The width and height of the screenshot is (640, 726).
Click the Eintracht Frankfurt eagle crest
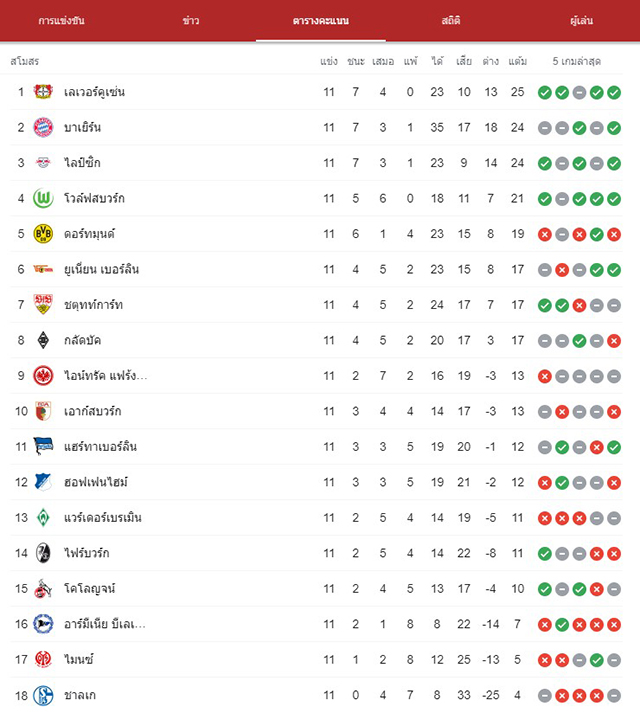tap(43, 376)
